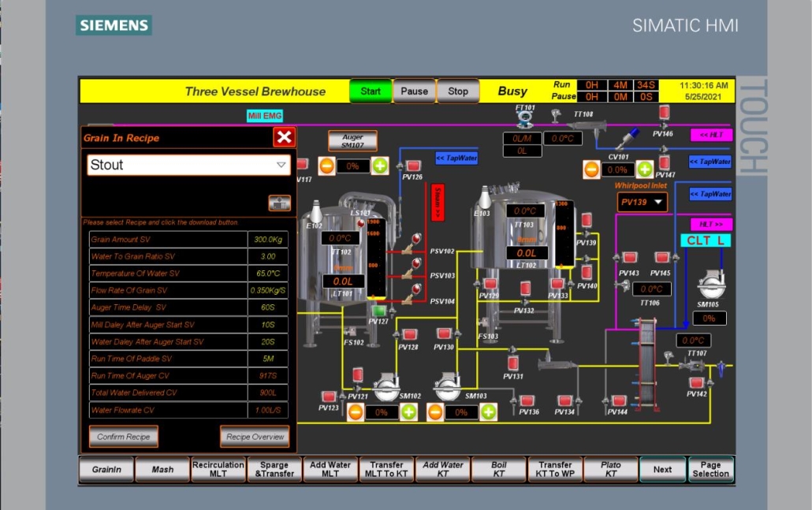Image resolution: width=812 pixels, height=510 pixels.
Task: Increase Auger SM107 speed with plus button
Action: coord(380,166)
